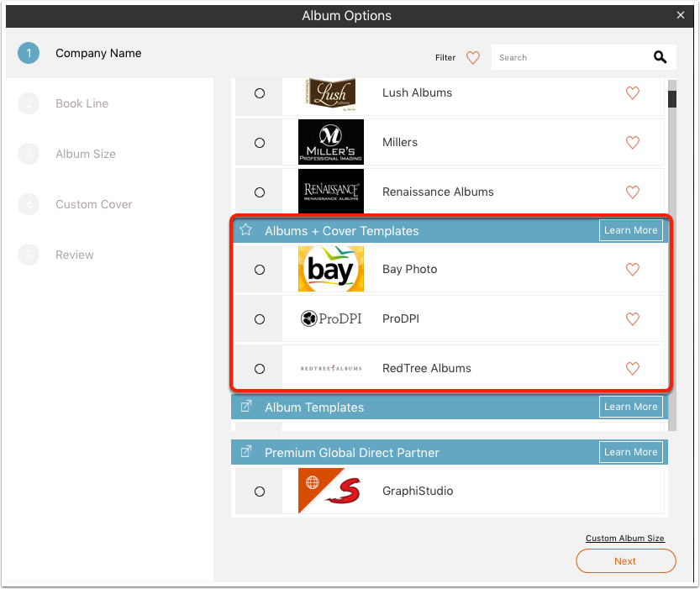This screenshot has width=700, height=589.
Task: Click the Next button
Action: tap(625, 561)
